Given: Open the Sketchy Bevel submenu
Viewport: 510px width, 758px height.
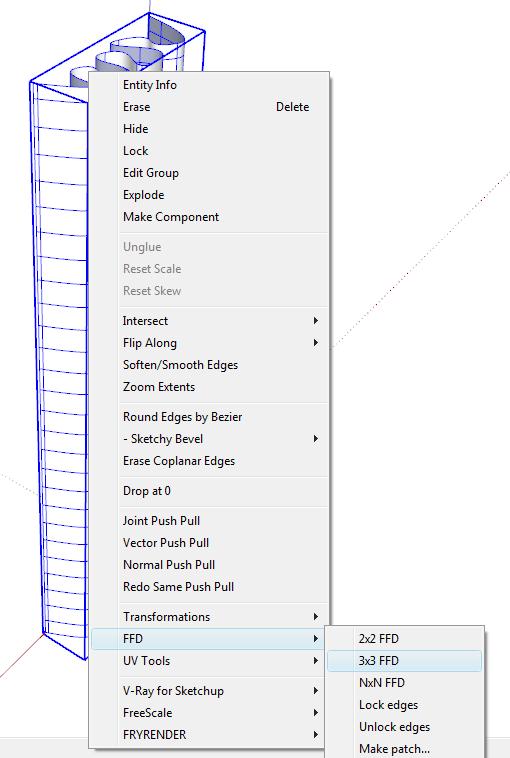Looking at the screenshot, I should 210,438.
